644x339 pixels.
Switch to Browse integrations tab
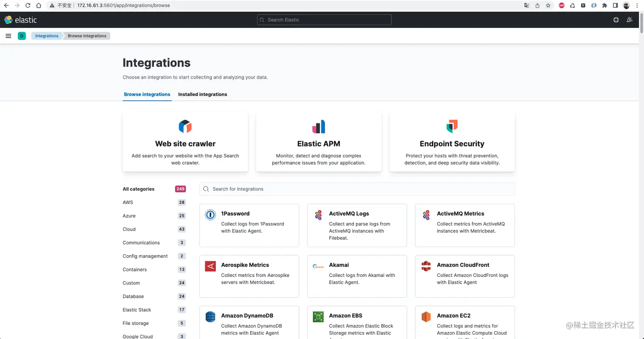coord(147,94)
